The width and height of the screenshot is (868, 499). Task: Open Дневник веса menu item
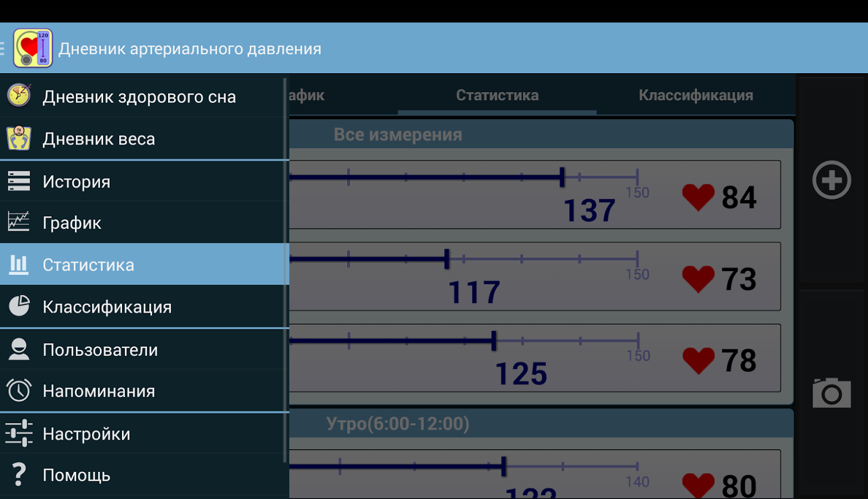point(144,138)
